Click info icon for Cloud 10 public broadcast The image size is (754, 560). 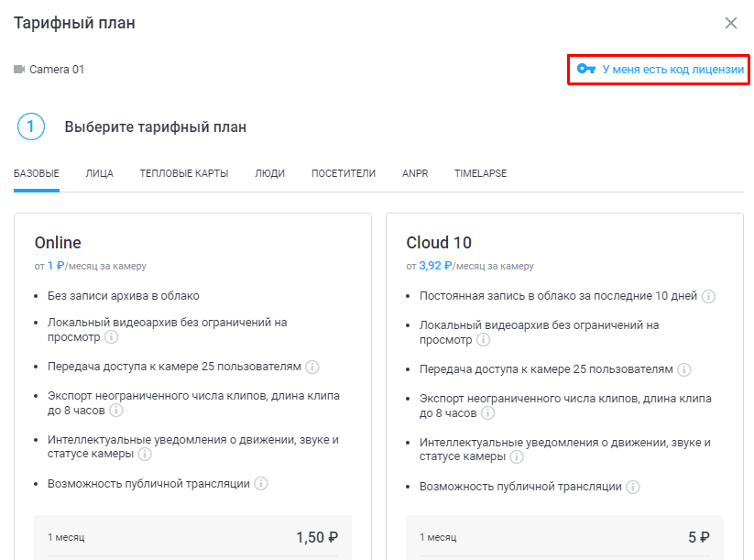tap(633, 487)
